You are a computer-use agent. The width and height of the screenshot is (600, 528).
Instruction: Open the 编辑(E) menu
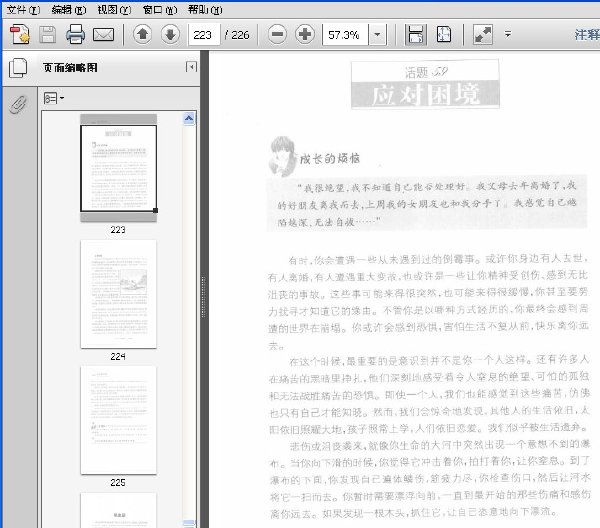point(69,10)
